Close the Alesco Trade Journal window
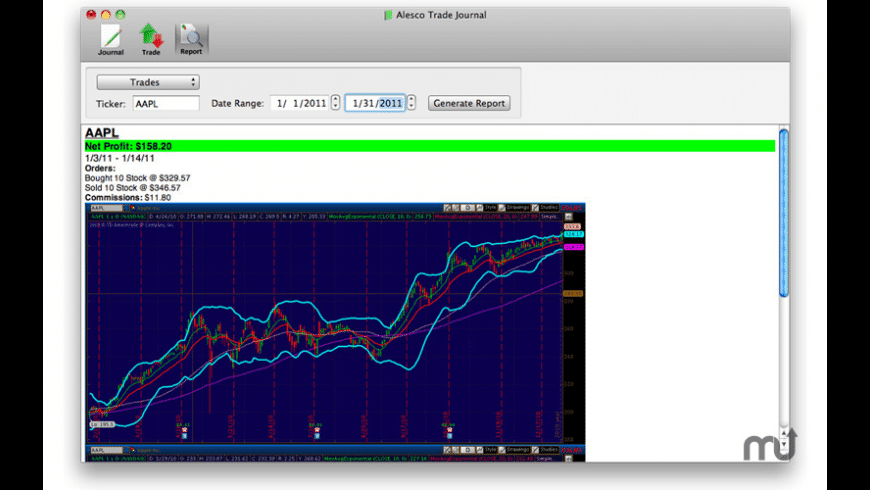 tap(91, 14)
